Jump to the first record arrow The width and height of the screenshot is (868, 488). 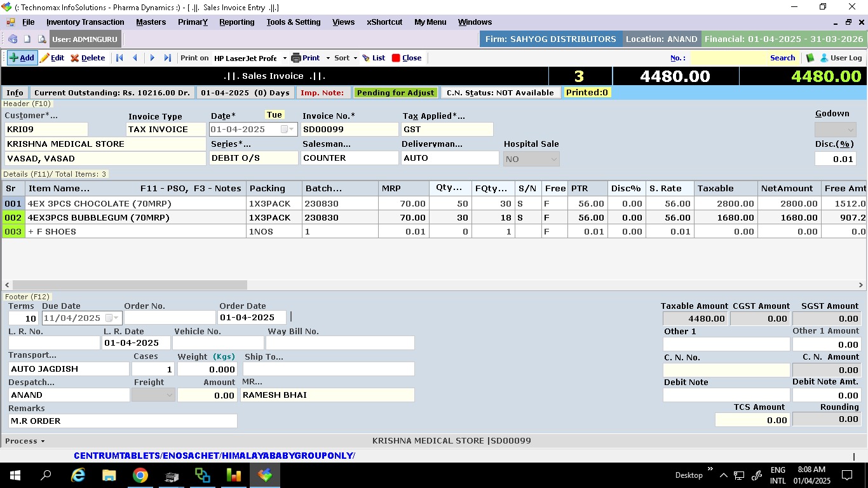tap(119, 58)
